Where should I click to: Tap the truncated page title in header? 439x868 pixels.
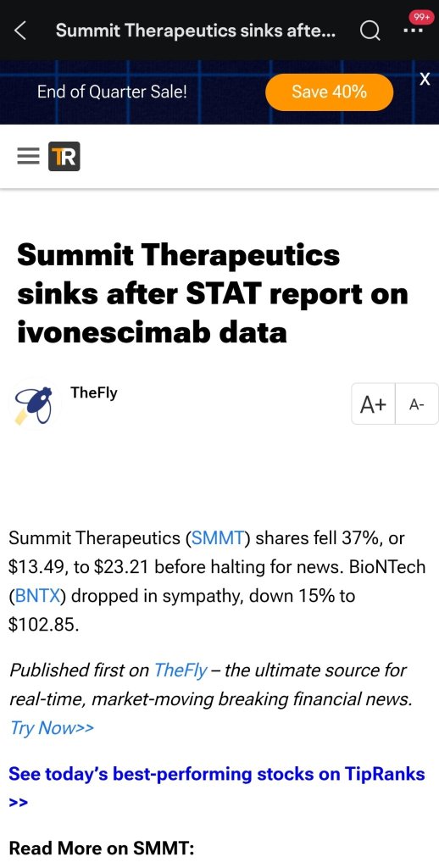[x=196, y=31]
